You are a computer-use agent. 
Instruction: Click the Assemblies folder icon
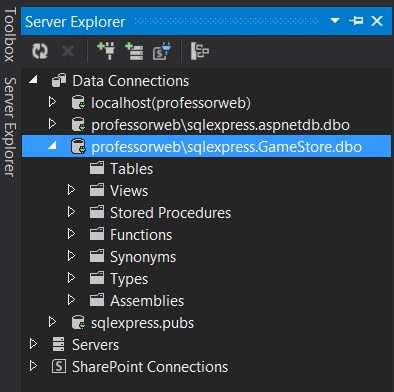coord(97,300)
